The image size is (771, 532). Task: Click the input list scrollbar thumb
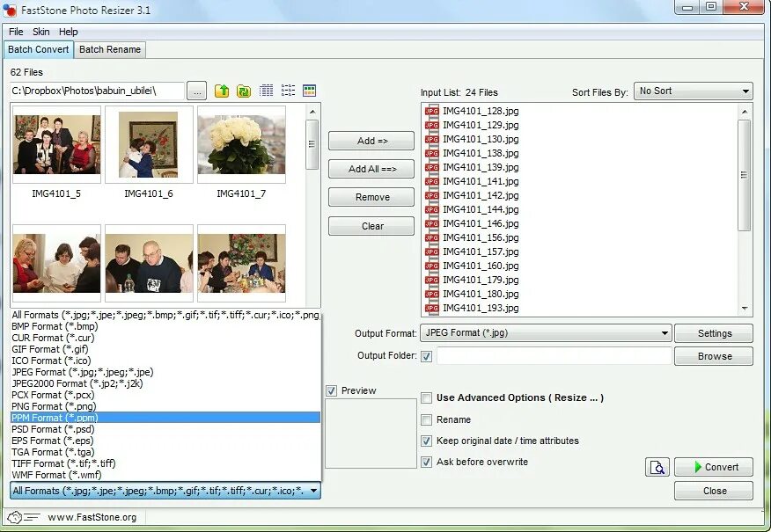[744, 175]
